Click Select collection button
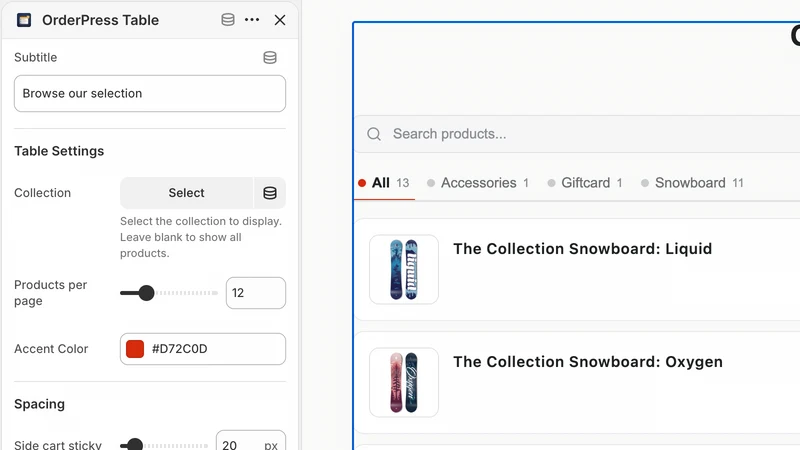The width and height of the screenshot is (800, 450). pyautogui.click(x=186, y=193)
